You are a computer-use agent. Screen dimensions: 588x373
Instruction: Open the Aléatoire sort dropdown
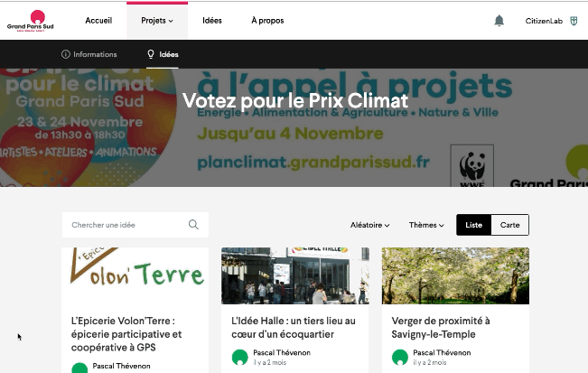point(369,225)
